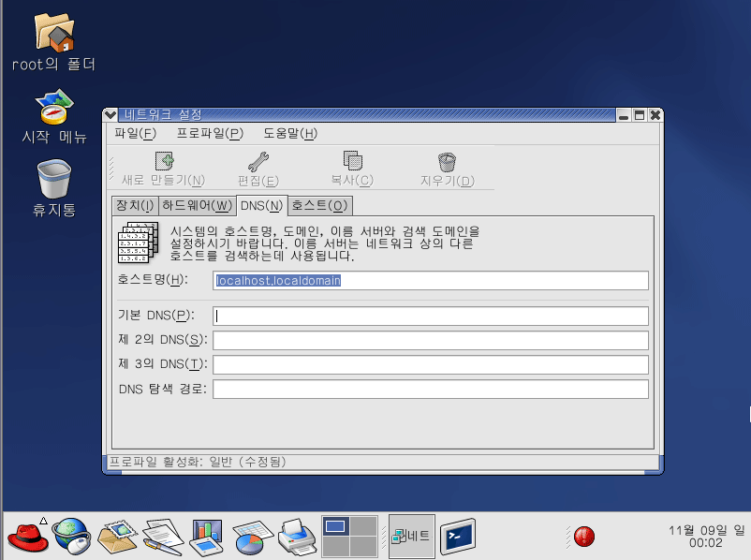
Task: Switch to second workspace in pager
Action: click(363, 526)
